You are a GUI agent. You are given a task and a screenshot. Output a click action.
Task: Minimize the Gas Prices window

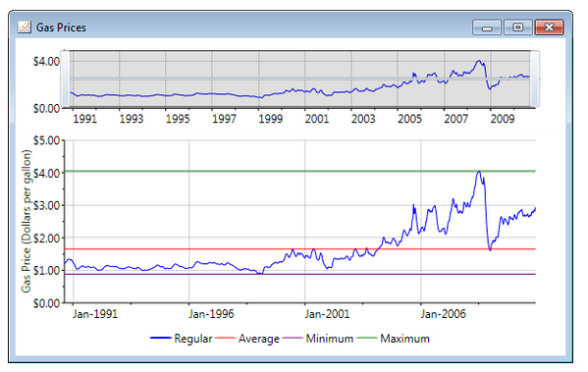pyautogui.click(x=487, y=27)
